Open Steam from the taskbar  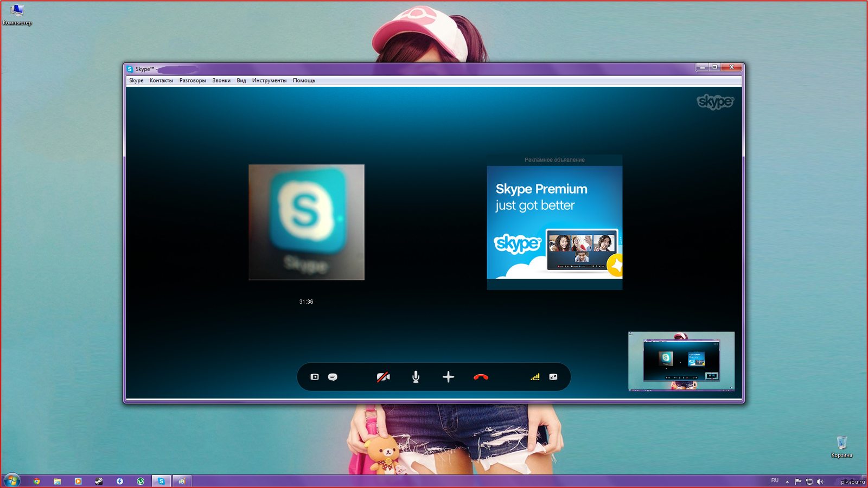click(x=99, y=481)
